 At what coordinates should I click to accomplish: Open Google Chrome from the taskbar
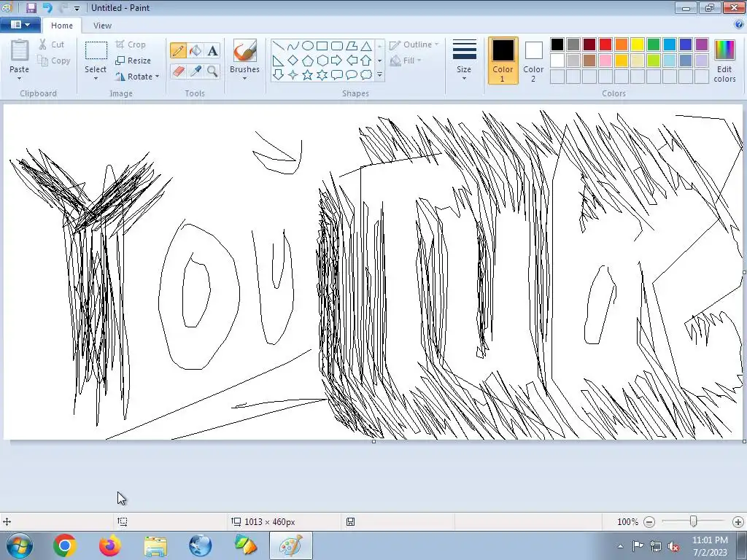click(65, 545)
